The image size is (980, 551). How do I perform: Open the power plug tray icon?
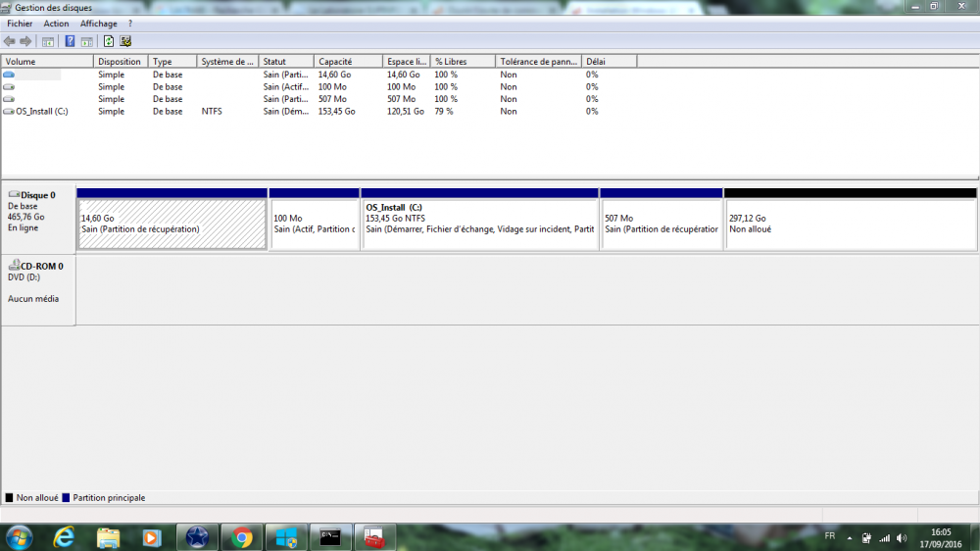[866, 538]
